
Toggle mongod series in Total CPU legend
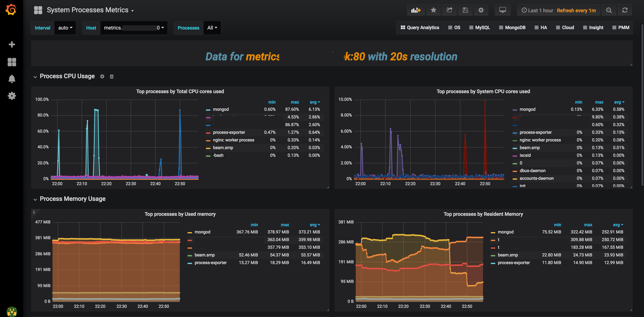(x=220, y=109)
